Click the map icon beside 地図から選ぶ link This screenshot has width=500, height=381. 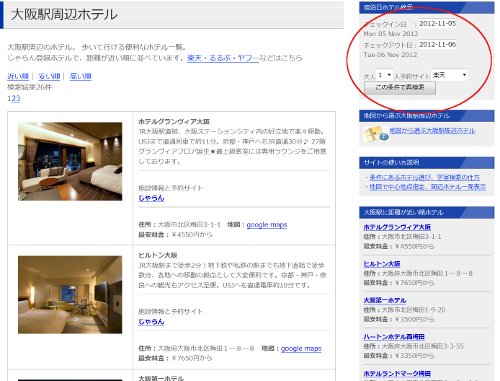(x=376, y=134)
